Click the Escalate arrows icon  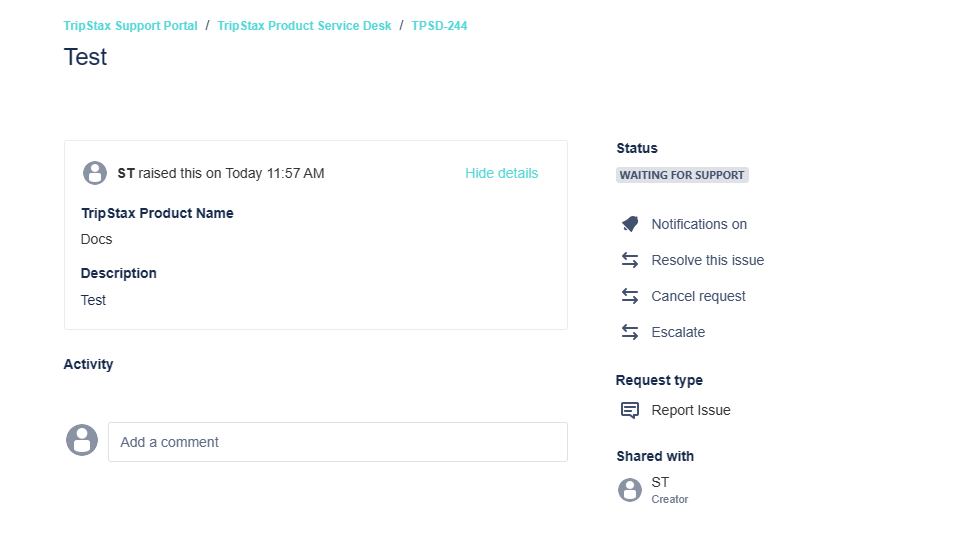630,332
